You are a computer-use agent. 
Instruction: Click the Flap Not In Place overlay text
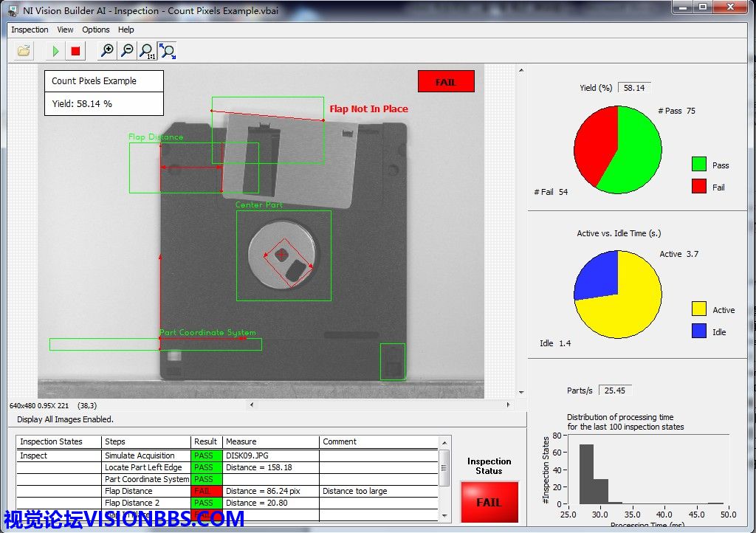tap(369, 109)
